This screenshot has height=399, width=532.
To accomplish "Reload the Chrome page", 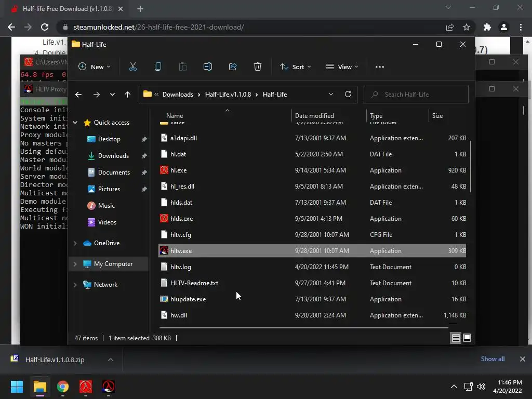I will coord(45,27).
